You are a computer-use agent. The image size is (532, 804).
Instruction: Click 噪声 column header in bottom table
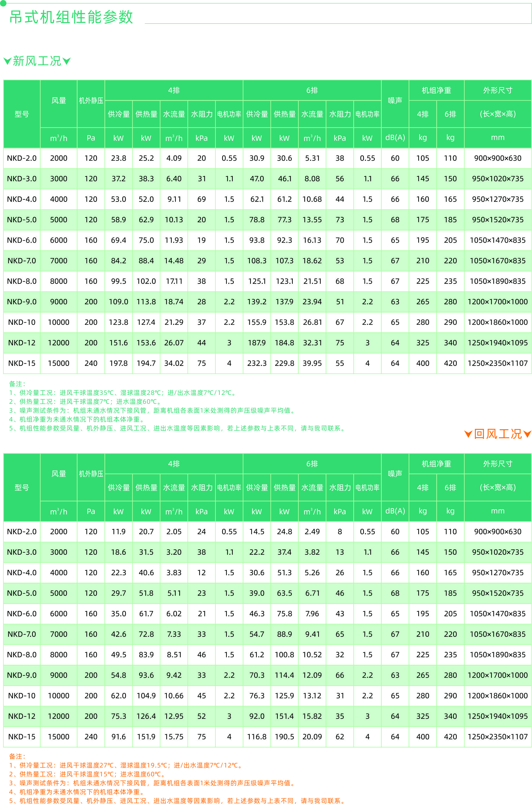click(395, 474)
